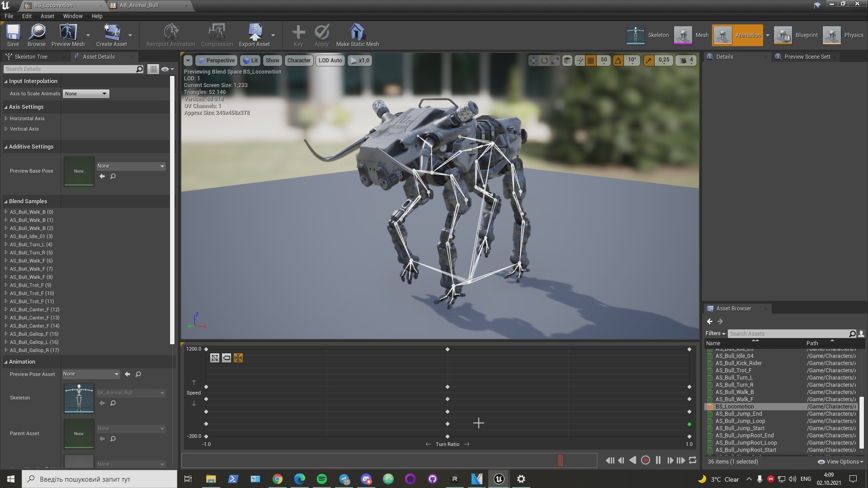Expand the Horizontal Axis settings

point(6,118)
